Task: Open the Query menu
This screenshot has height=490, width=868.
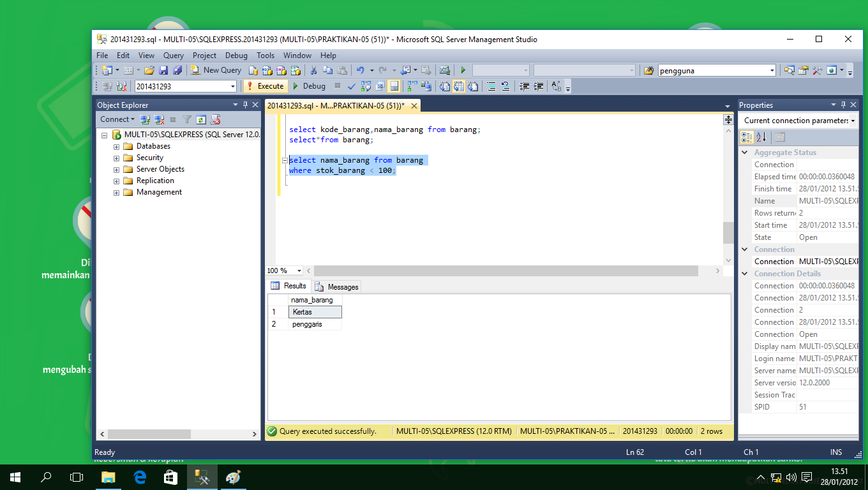Action: (x=174, y=56)
